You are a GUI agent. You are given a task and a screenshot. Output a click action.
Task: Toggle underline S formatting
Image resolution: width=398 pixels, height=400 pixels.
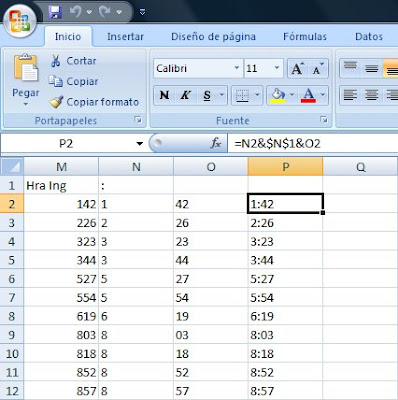coord(207,95)
